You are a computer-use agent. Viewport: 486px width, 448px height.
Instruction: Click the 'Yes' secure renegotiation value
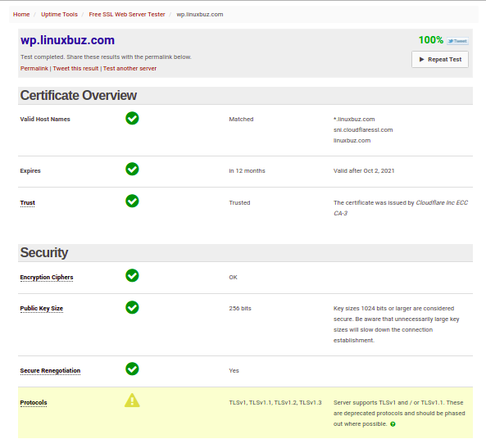234,371
